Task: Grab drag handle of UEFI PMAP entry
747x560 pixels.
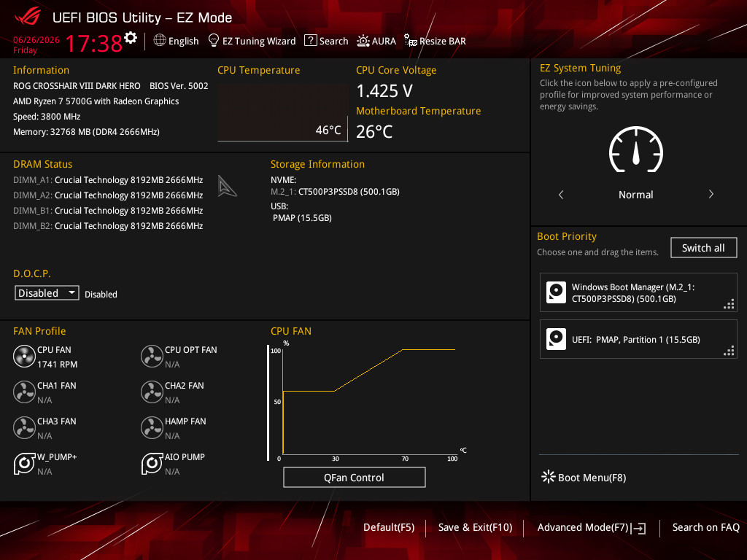Action: pyautogui.click(x=729, y=351)
